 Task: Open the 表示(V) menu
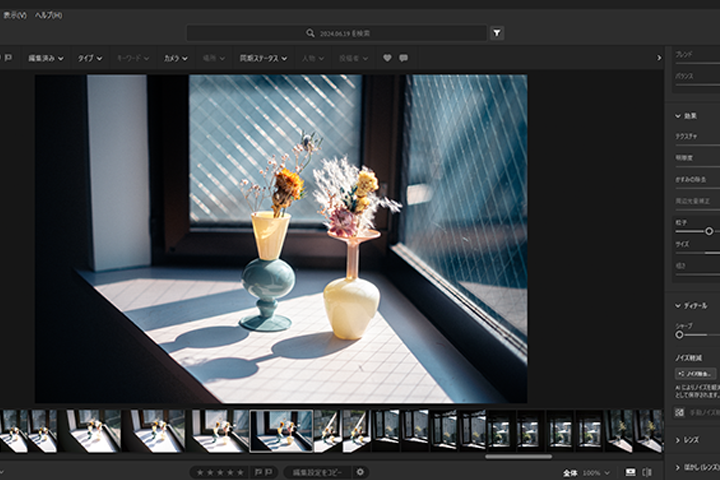(15, 15)
